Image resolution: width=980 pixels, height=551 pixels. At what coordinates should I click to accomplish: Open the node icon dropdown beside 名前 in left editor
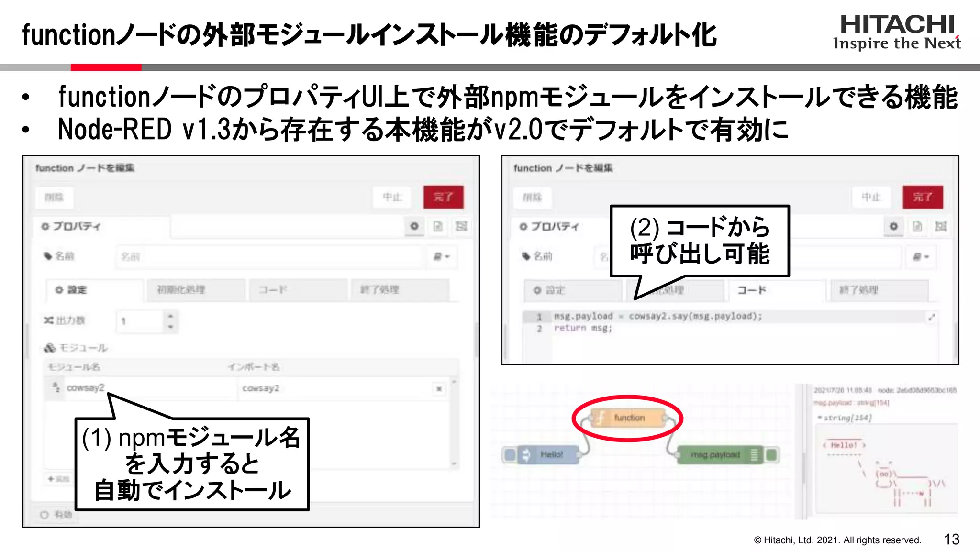pos(442,257)
